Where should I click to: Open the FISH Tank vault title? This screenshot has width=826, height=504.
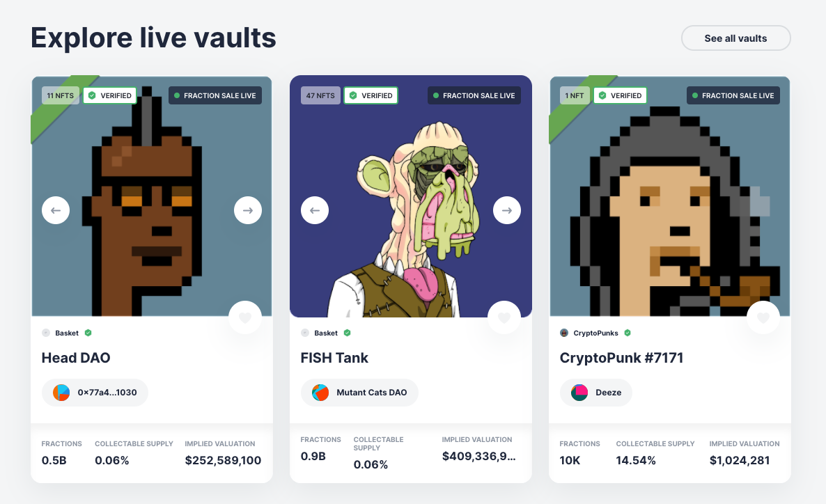334,358
